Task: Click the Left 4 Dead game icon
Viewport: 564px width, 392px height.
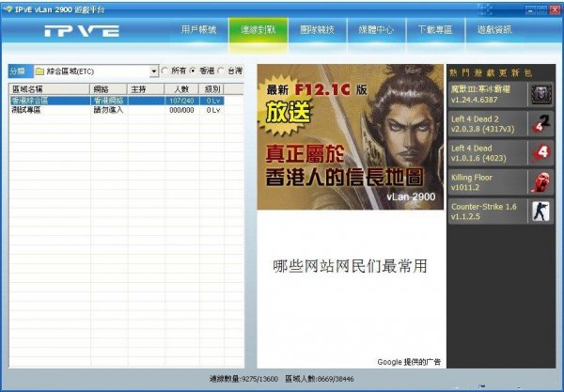Action: [541, 153]
